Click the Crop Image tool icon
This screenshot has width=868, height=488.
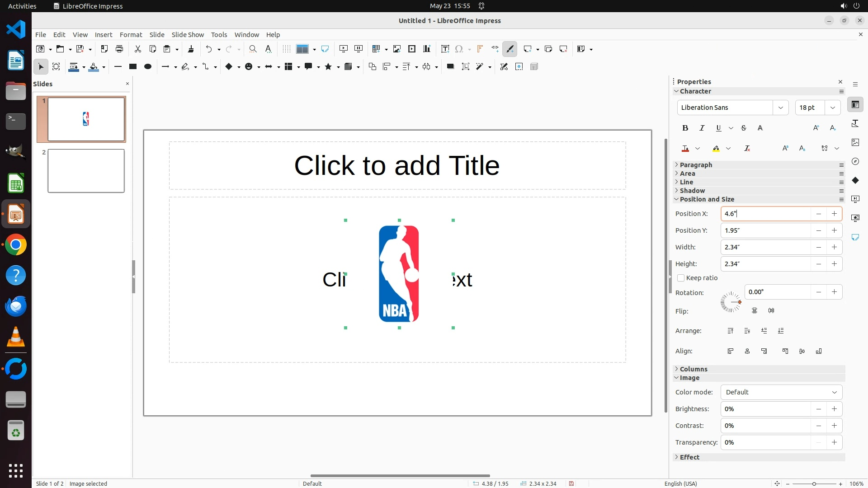(x=466, y=66)
